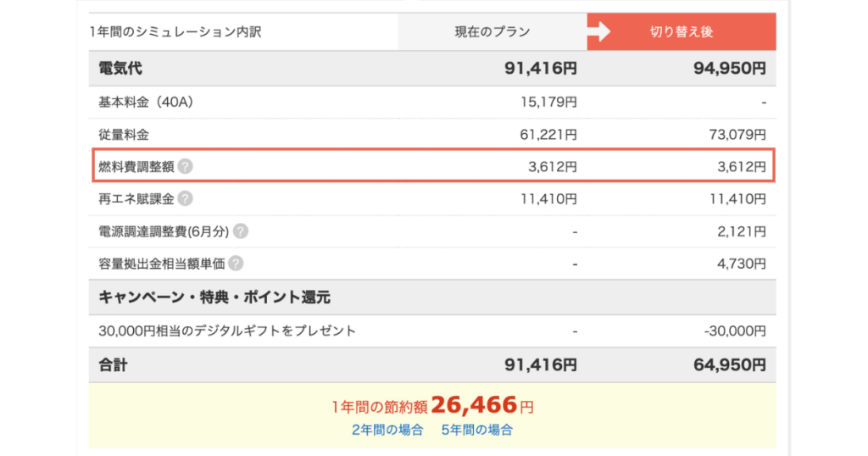Click the 従量料金 row label
The image size is (868, 456).
pyautogui.click(x=124, y=135)
